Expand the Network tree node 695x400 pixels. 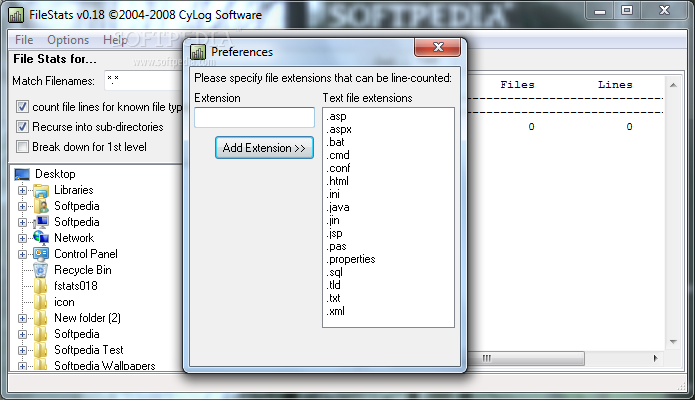[22, 239]
